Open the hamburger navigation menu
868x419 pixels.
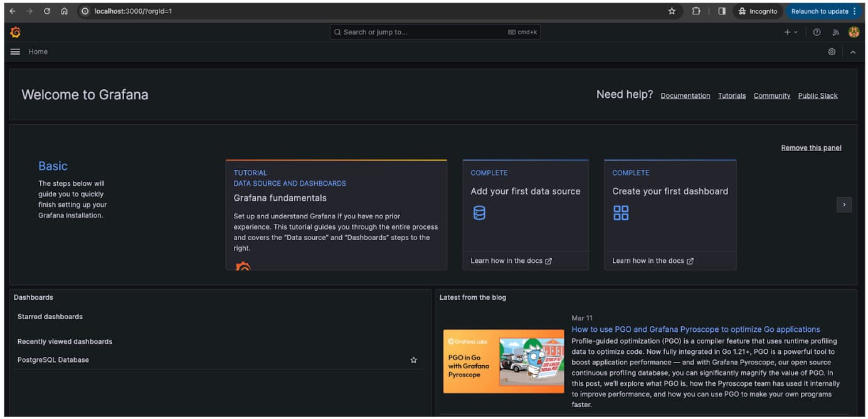(15, 52)
